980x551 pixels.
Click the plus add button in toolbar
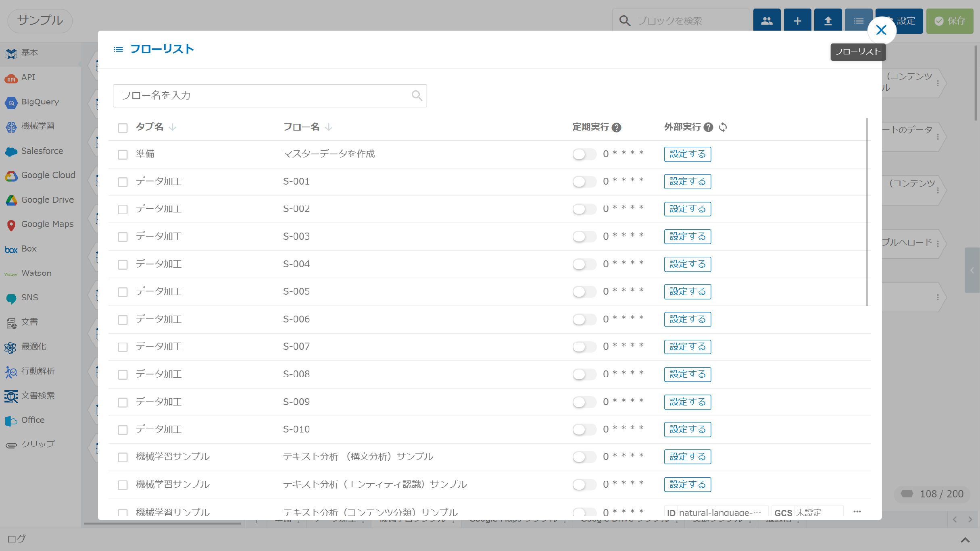(x=797, y=21)
